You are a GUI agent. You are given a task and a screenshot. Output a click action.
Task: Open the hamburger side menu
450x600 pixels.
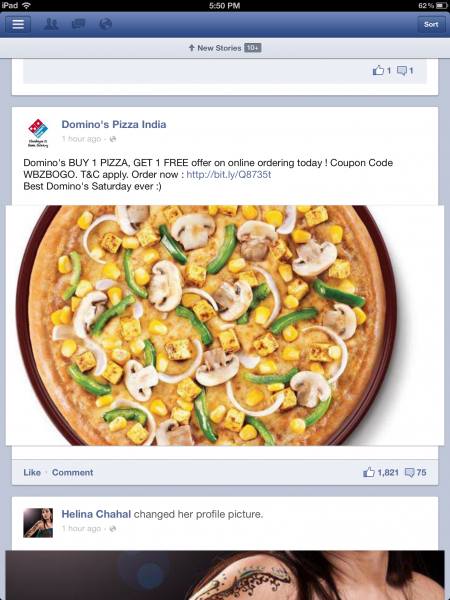pyautogui.click(x=18, y=24)
